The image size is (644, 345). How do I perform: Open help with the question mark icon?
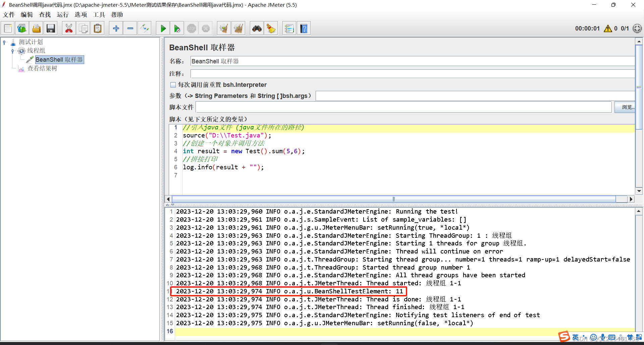(x=304, y=28)
